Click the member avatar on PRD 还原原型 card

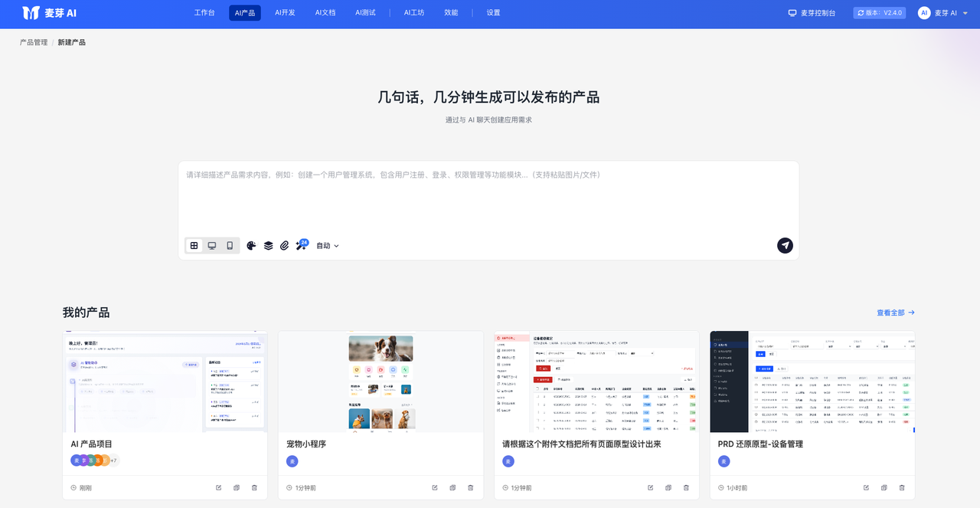[x=724, y=461]
